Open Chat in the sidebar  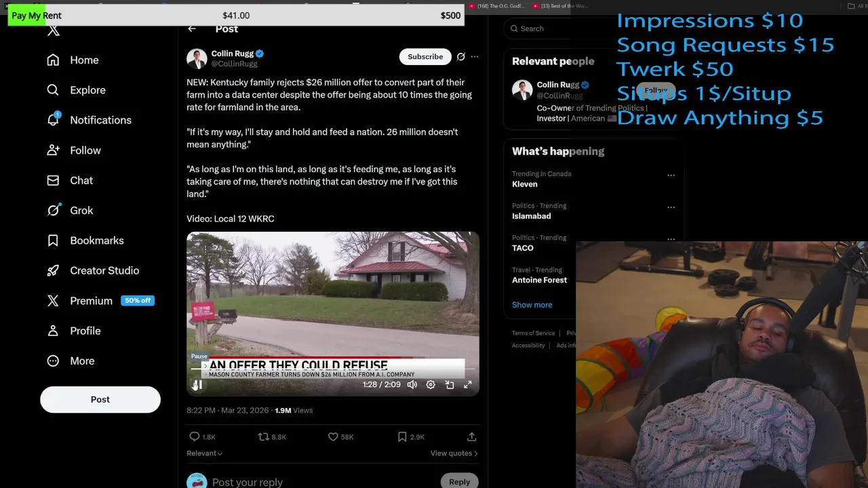pos(70,180)
